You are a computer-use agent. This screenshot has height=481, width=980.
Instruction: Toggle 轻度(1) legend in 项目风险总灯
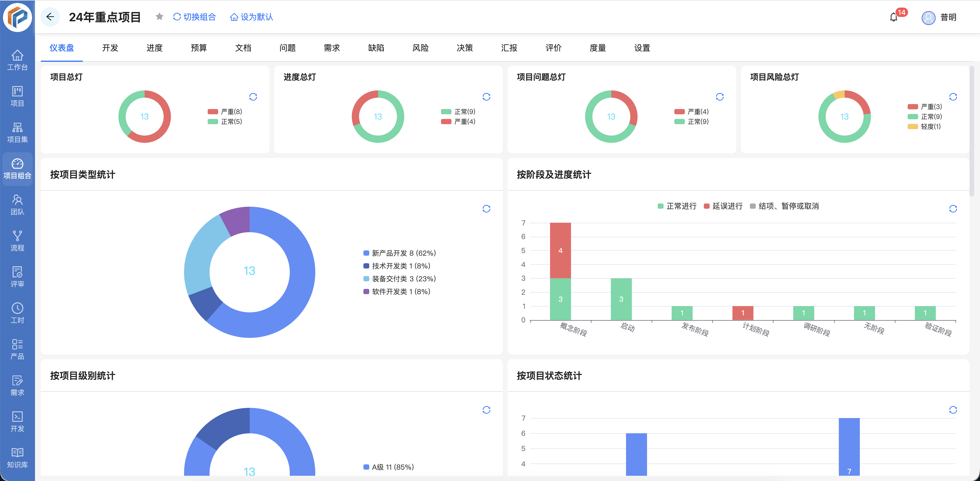point(925,126)
